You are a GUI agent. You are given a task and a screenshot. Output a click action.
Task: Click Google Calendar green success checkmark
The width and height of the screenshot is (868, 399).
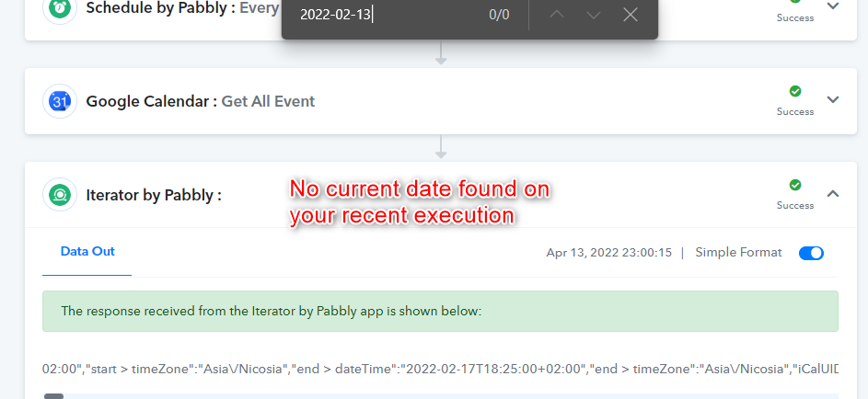[x=795, y=91]
